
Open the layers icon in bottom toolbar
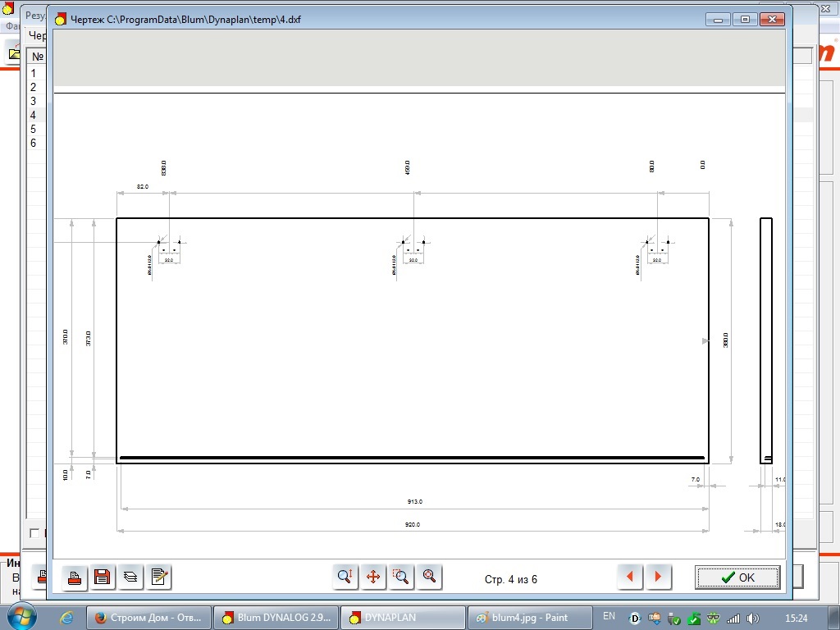[x=130, y=577]
